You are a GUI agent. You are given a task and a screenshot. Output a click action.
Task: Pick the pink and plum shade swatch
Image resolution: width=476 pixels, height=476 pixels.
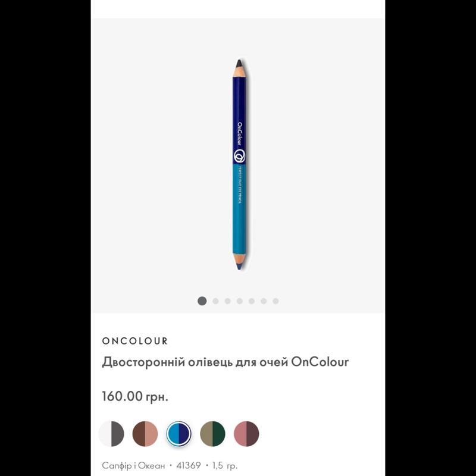tap(246, 434)
